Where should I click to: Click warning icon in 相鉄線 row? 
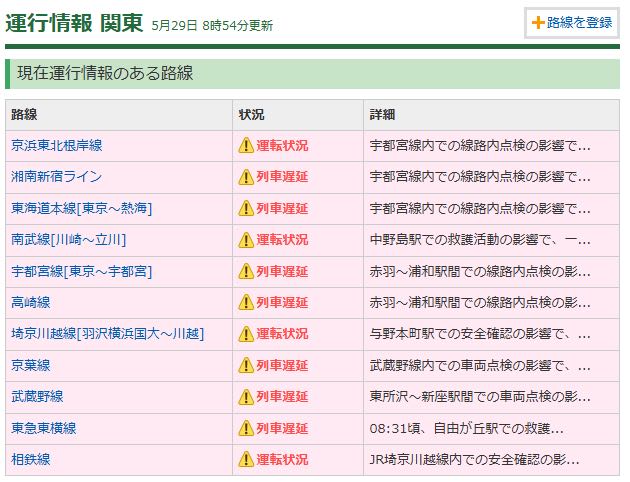pos(246,460)
